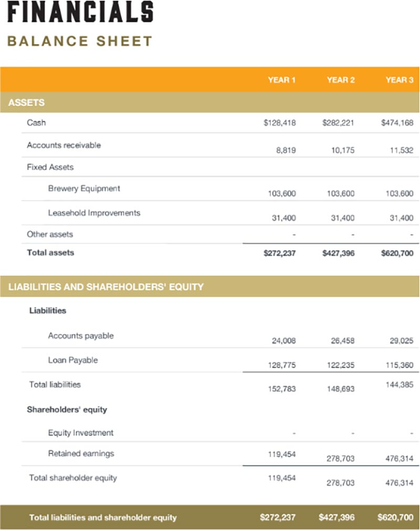Viewport: 420px width, 530px height.
Task: Click the Accounts receivable label
Action: pos(64,145)
